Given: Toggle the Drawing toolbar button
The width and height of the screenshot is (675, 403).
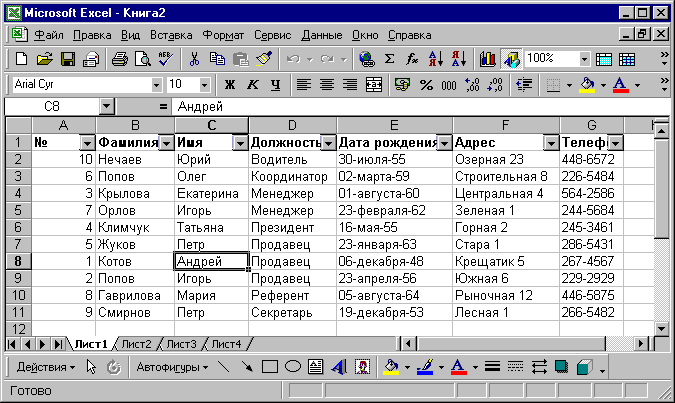Looking at the screenshot, I should (511, 59).
